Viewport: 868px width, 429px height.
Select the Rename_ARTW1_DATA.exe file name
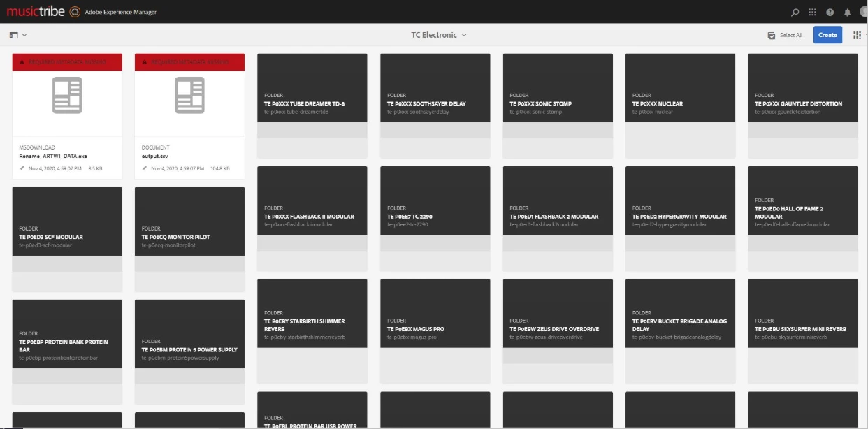[53, 157]
